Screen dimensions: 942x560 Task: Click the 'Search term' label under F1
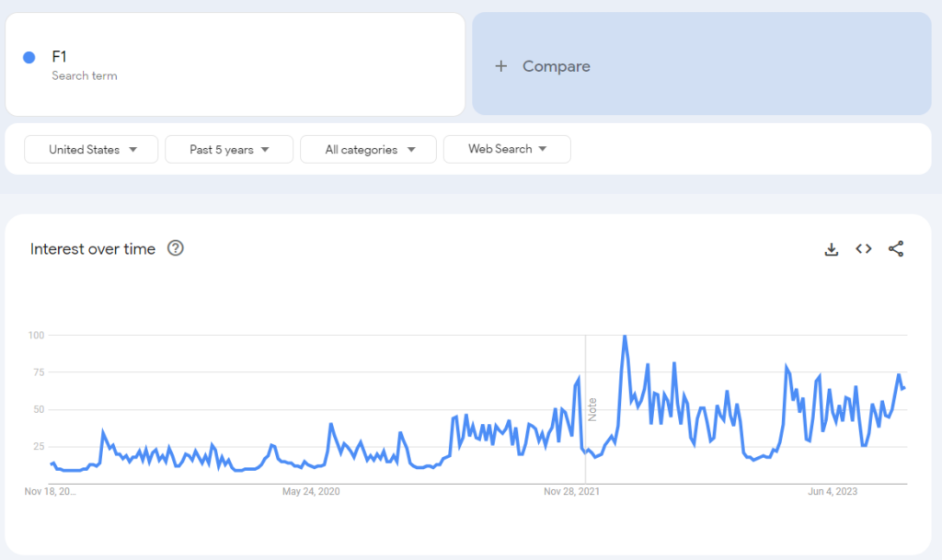tap(84, 75)
